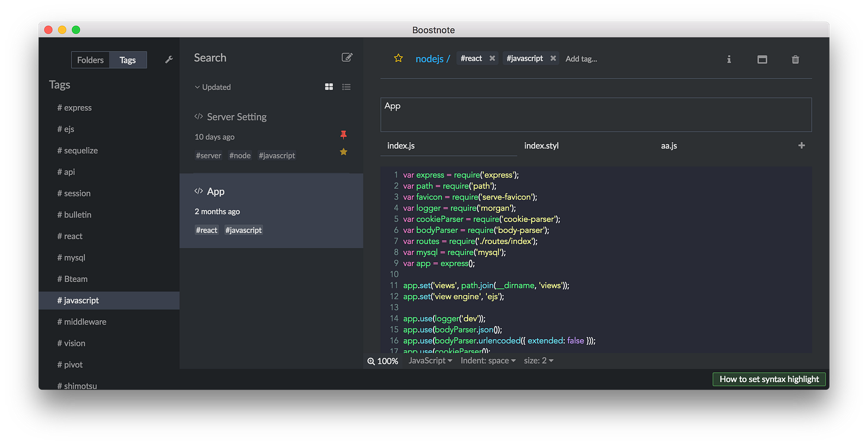This screenshot has height=445, width=868.
Task: Open the Indent: space dropdown
Action: (x=488, y=360)
